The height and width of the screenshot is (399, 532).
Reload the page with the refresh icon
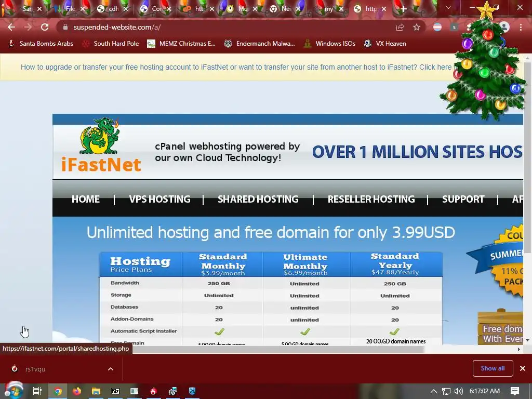coord(45,27)
